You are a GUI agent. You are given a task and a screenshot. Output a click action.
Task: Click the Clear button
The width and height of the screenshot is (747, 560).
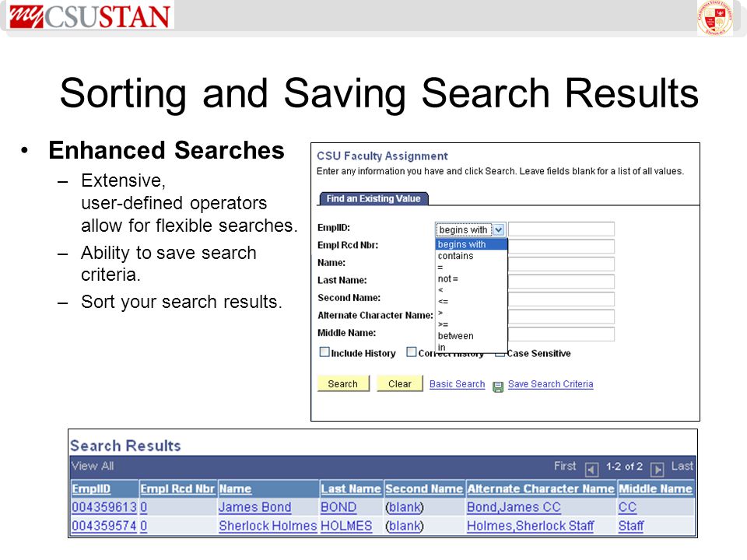tap(399, 383)
